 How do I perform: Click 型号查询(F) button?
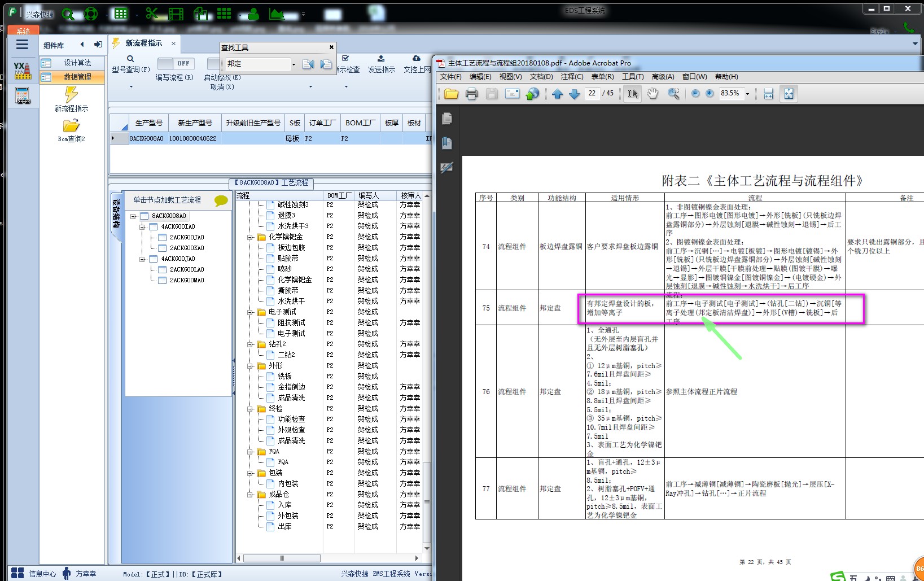tap(131, 64)
